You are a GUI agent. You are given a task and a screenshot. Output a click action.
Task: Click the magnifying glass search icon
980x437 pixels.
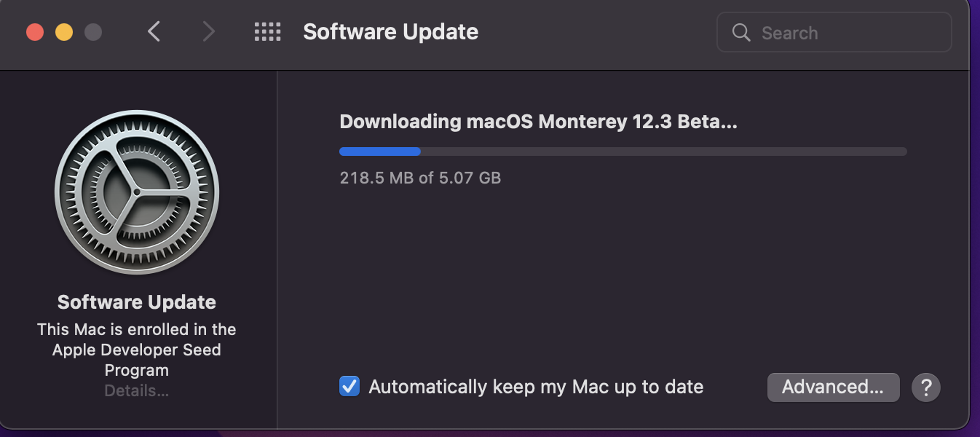pyautogui.click(x=741, y=33)
